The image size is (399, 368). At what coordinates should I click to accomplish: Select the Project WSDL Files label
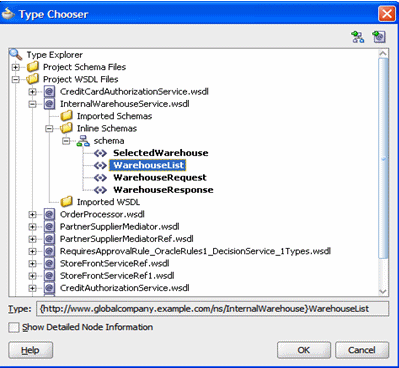(x=81, y=79)
